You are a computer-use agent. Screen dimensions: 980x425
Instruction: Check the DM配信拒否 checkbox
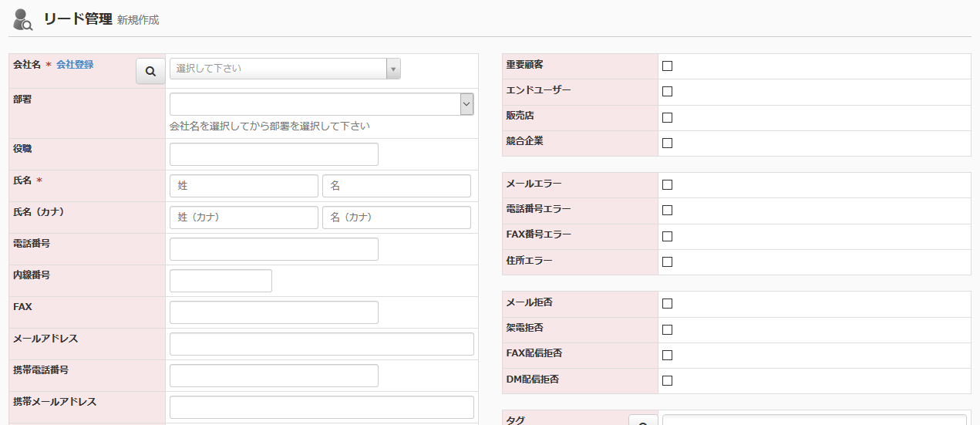pos(668,381)
